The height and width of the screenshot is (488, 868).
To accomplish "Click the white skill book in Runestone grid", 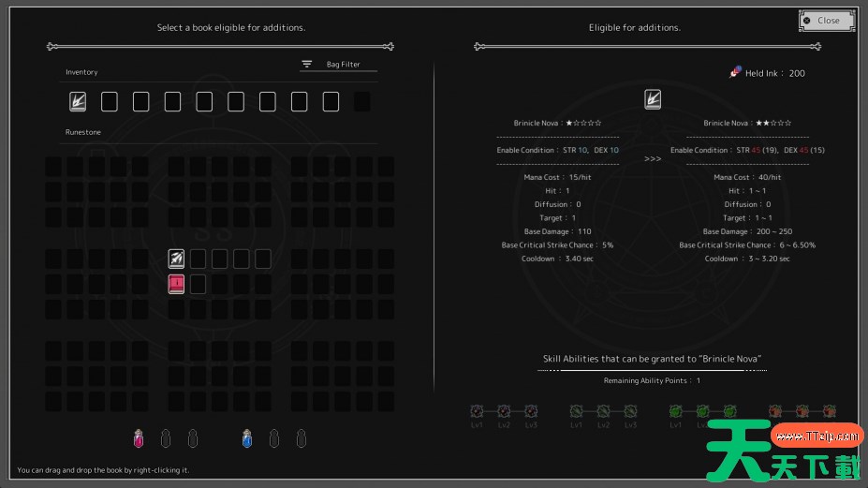I will (176, 259).
